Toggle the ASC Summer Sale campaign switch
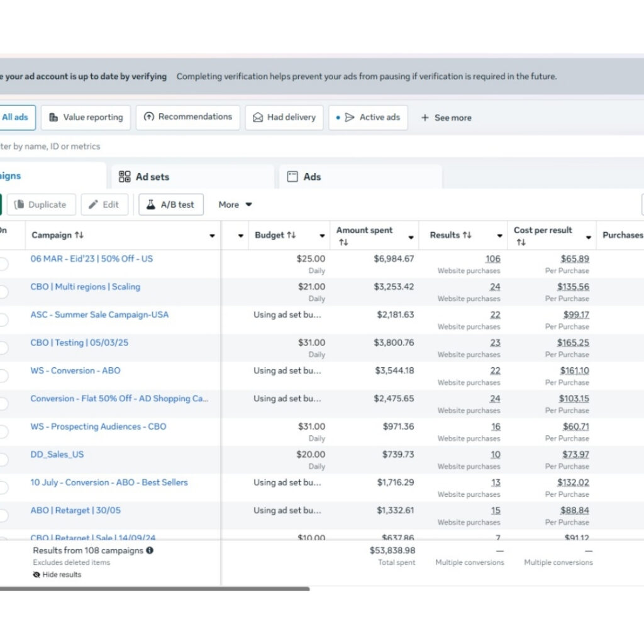Image resolution: width=644 pixels, height=644 pixels. [3, 320]
